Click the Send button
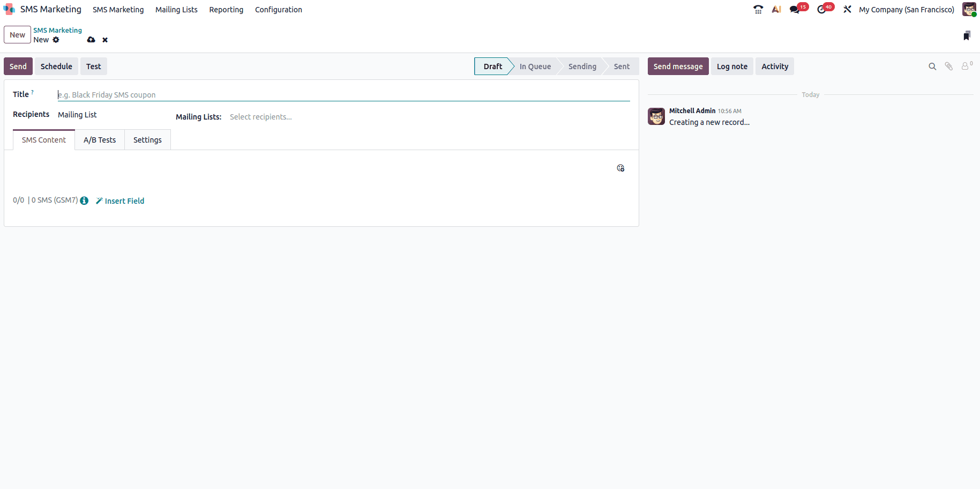 (x=18, y=66)
